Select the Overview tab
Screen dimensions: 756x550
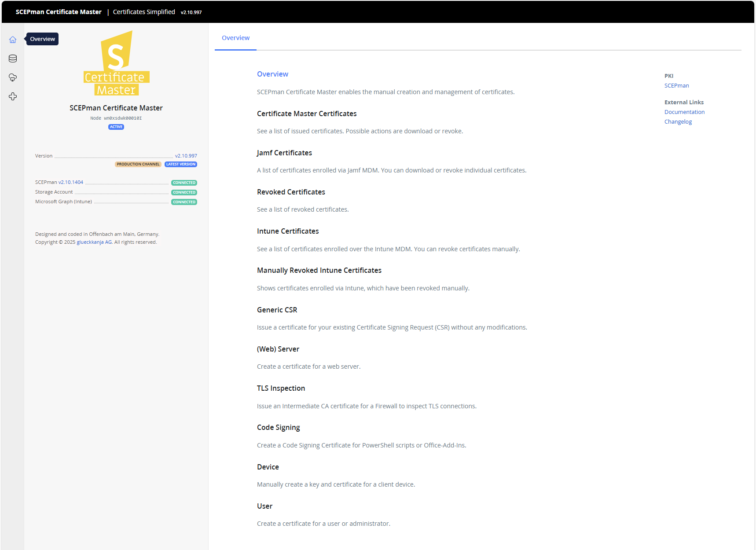coord(235,38)
